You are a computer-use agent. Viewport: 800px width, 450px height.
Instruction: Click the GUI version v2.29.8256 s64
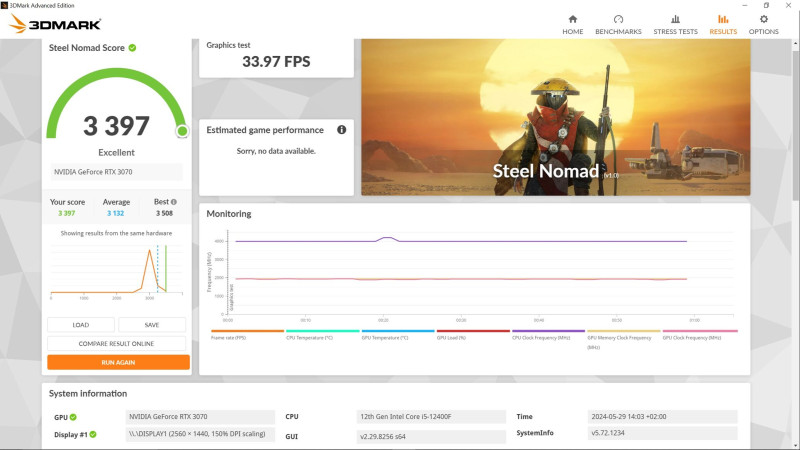(431, 437)
